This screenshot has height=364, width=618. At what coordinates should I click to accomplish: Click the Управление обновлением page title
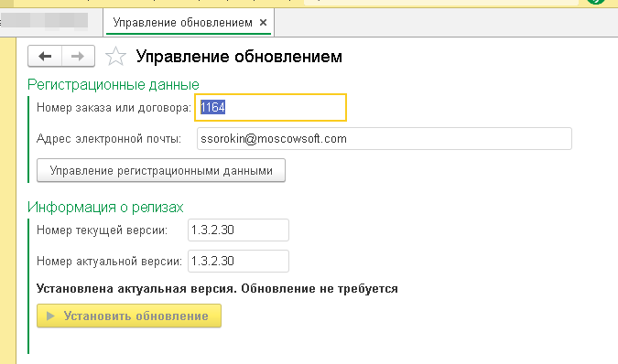coord(239,57)
